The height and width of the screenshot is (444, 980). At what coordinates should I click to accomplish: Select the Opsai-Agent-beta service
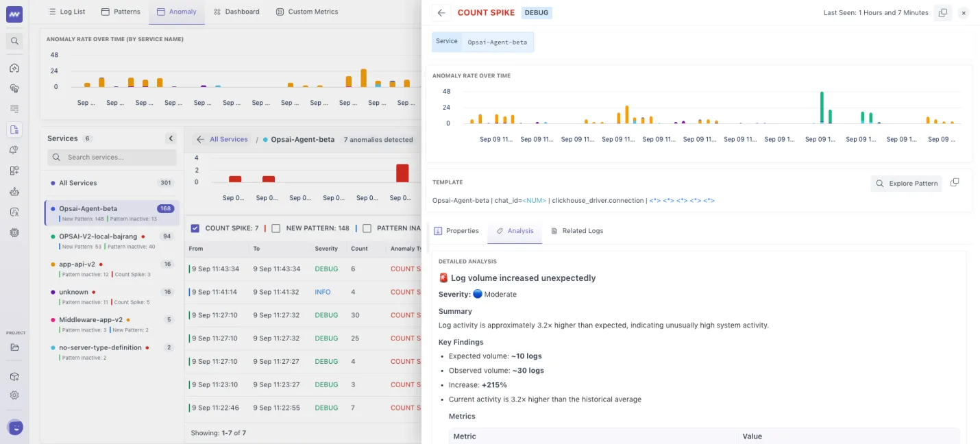tap(112, 212)
